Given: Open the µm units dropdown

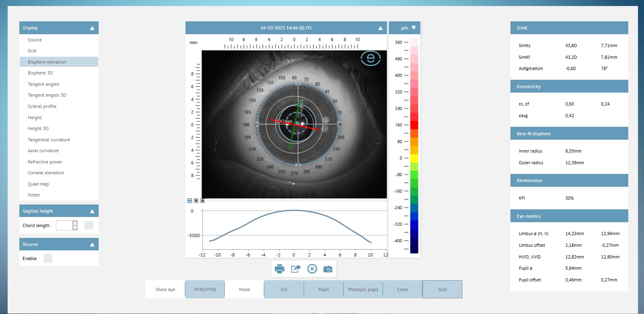Looking at the screenshot, I should [x=413, y=28].
